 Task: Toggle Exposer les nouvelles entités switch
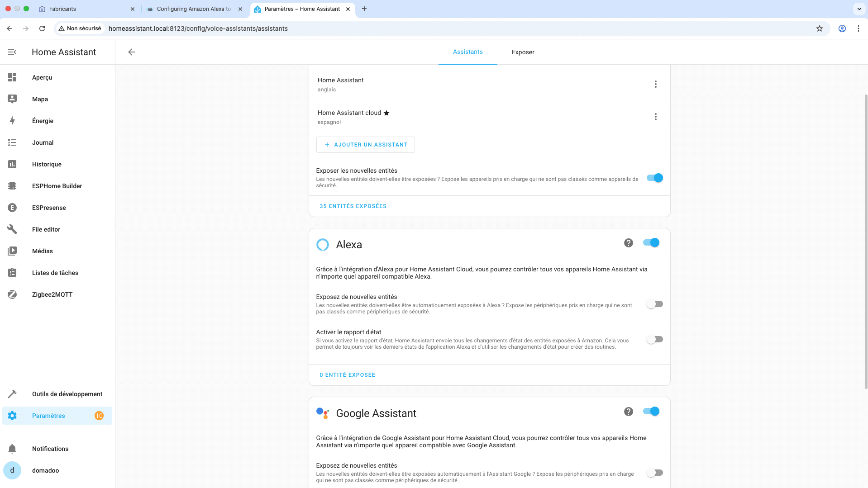(x=655, y=178)
